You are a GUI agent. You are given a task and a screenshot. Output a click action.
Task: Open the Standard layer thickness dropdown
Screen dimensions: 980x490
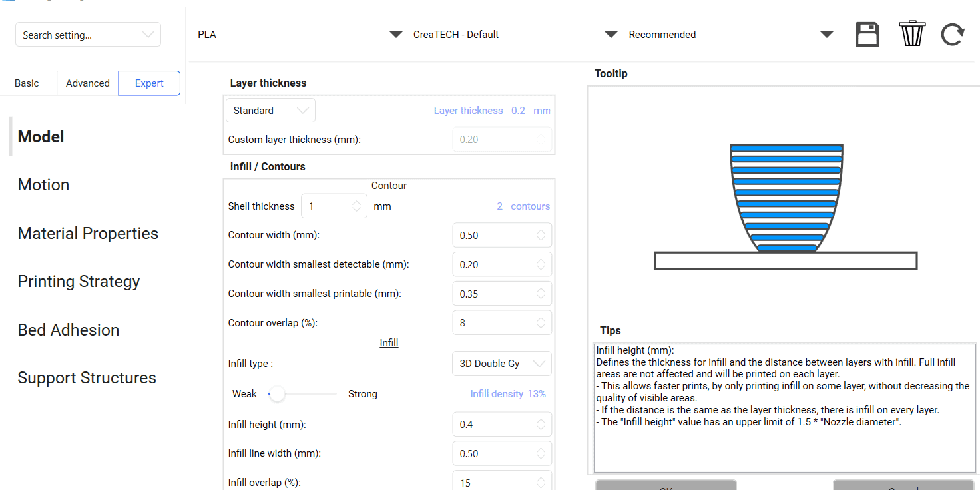[x=270, y=111]
